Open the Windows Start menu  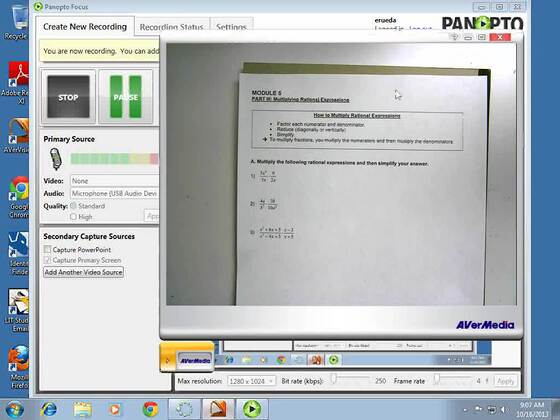(x=15, y=409)
